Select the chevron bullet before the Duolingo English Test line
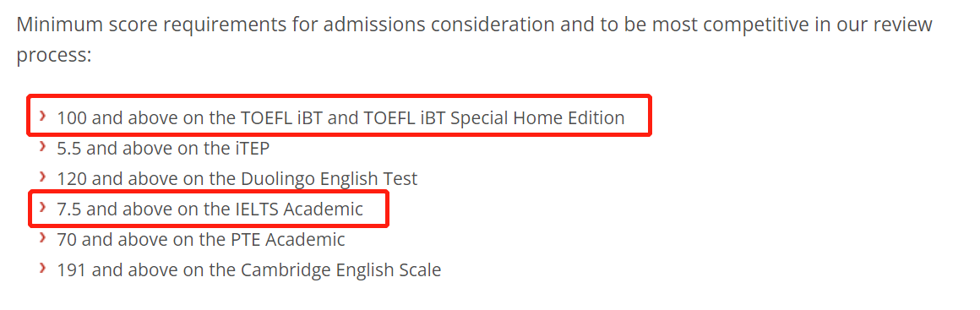 [42, 177]
